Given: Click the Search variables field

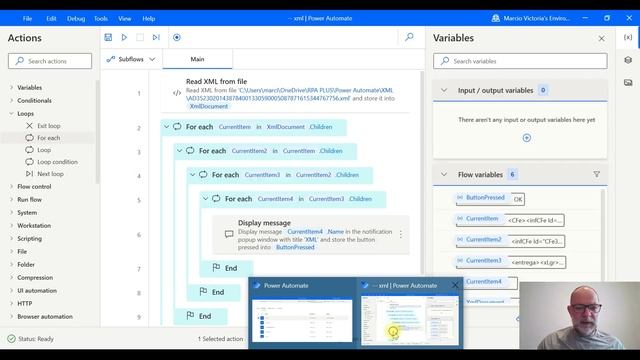Looking at the screenshot, I should click(520, 61).
